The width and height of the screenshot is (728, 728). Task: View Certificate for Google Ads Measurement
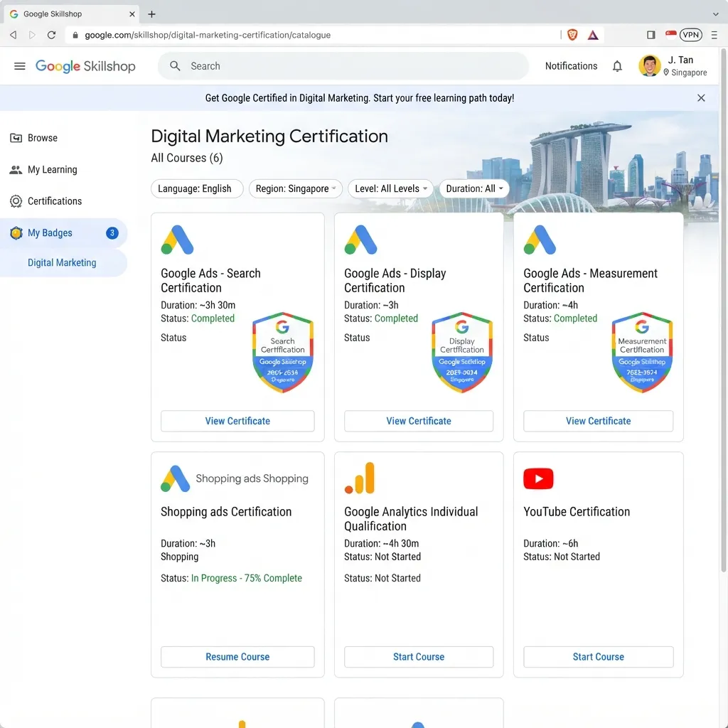point(598,421)
